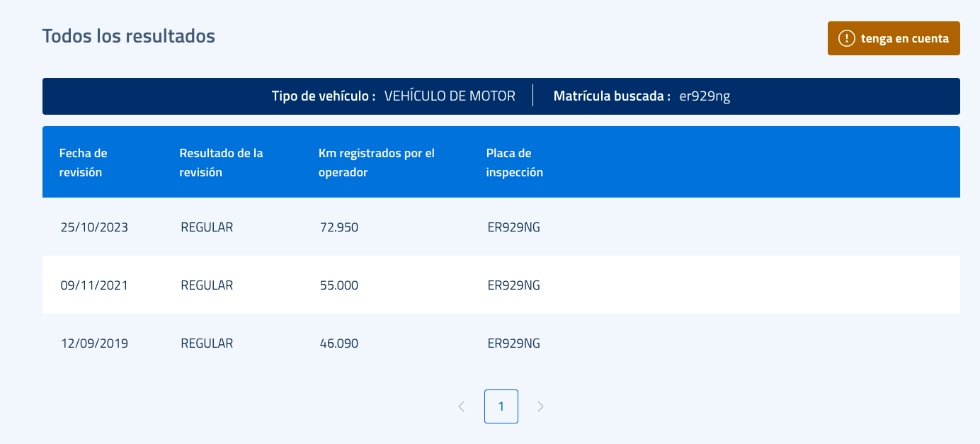Click the 46.090 km value

click(339, 343)
